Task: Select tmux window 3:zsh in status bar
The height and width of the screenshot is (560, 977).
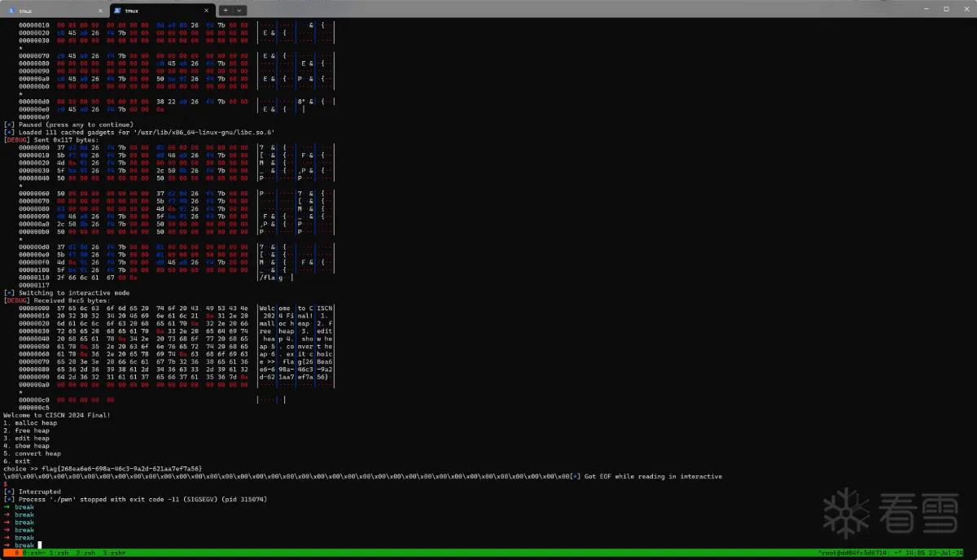Action: coord(112,553)
